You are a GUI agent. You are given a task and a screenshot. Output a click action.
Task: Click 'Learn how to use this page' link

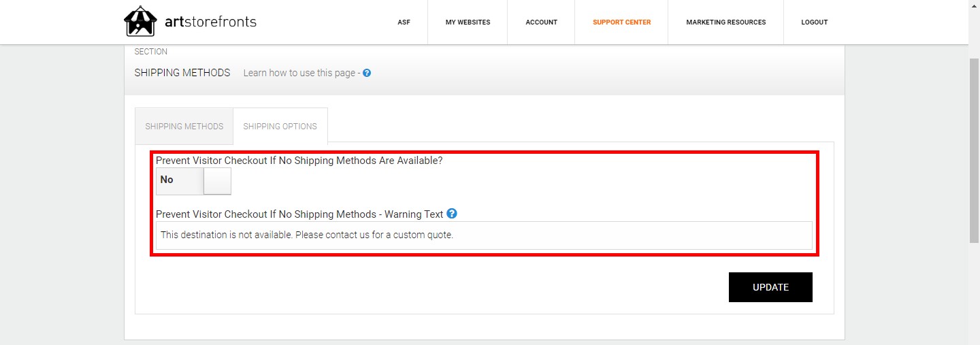300,73
